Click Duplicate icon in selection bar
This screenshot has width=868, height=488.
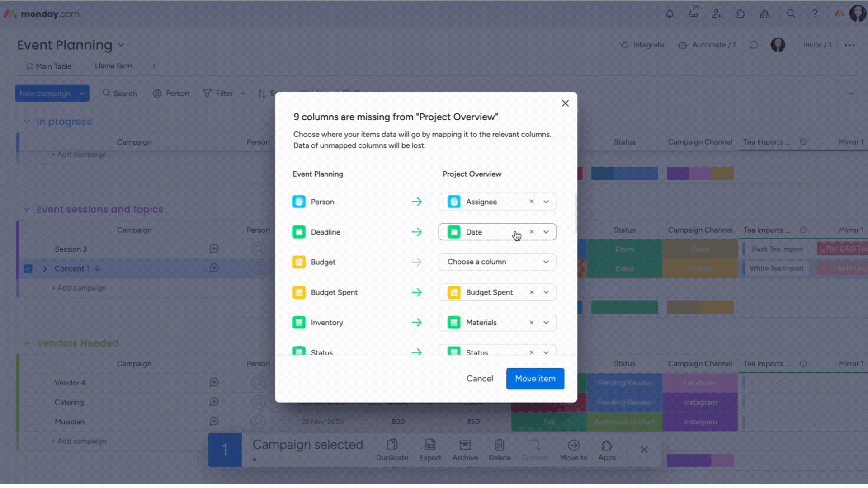[392, 450]
